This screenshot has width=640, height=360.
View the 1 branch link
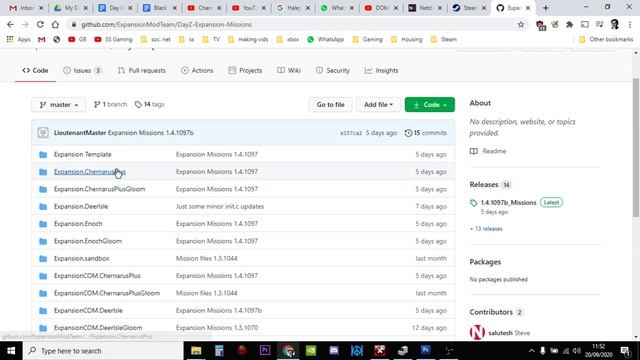pos(110,104)
